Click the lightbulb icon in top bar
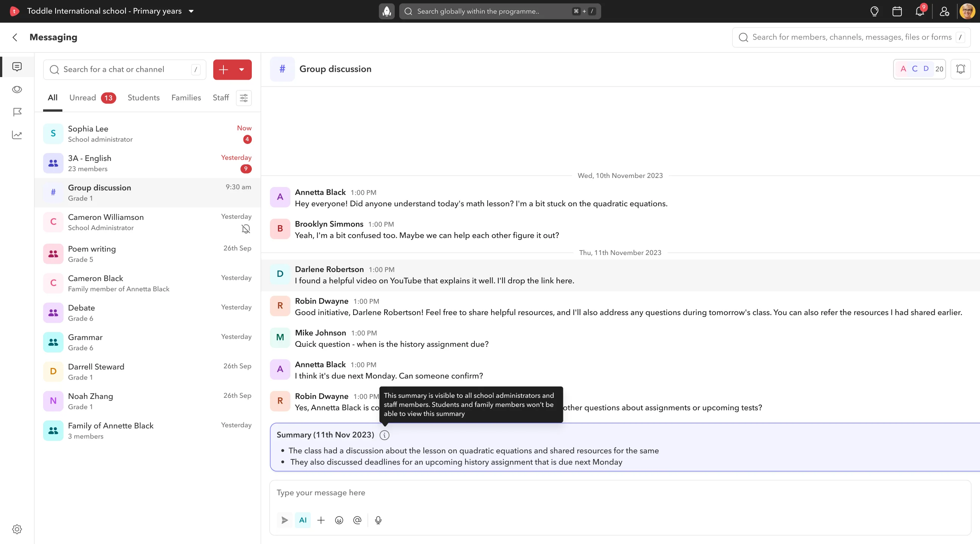Image resolution: width=980 pixels, height=544 pixels. (874, 11)
